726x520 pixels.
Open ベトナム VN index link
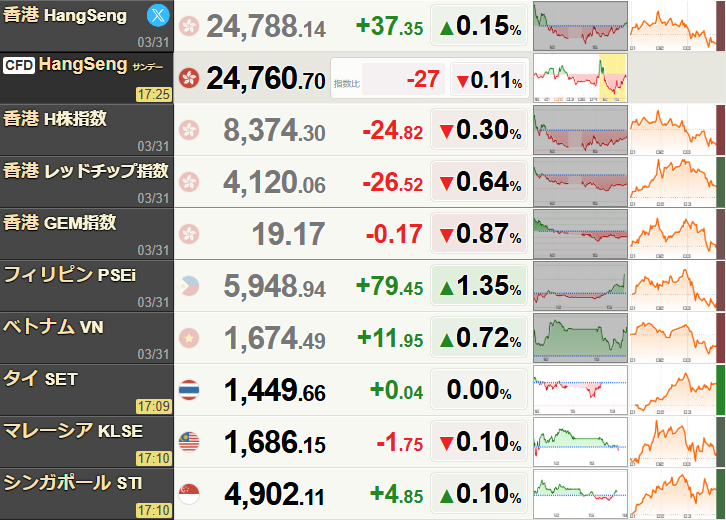pos(53,327)
